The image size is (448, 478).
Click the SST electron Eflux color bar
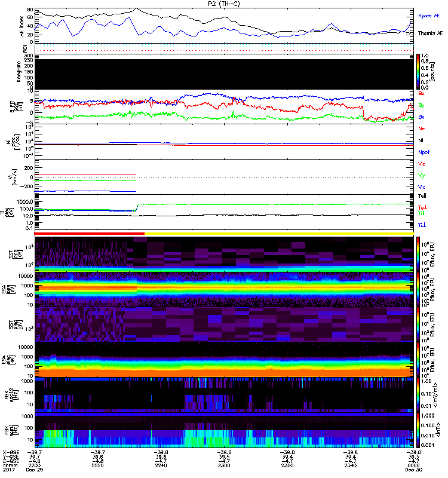pos(418,324)
